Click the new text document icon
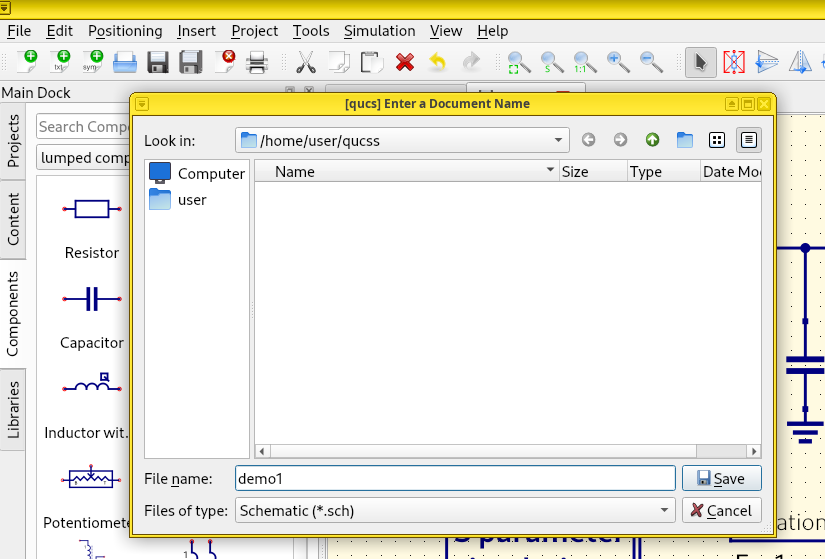Screen dimensions: 825x559 pyautogui.click(x=61, y=63)
